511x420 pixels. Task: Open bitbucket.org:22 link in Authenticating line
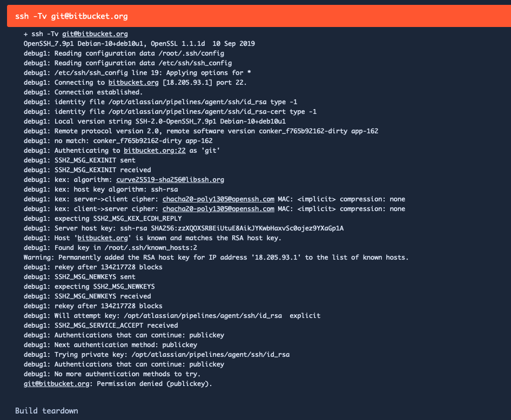pyautogui.click(x=154, y=151)
